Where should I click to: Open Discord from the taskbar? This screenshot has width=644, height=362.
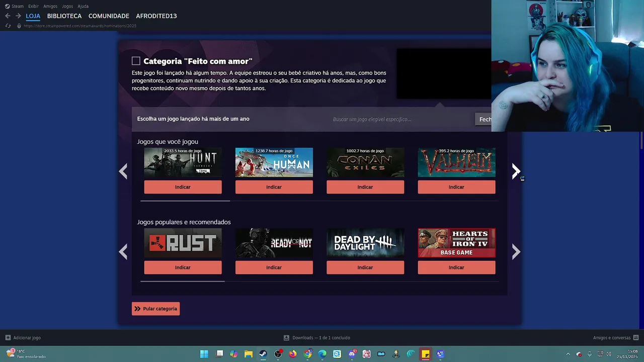pos(352,354)
